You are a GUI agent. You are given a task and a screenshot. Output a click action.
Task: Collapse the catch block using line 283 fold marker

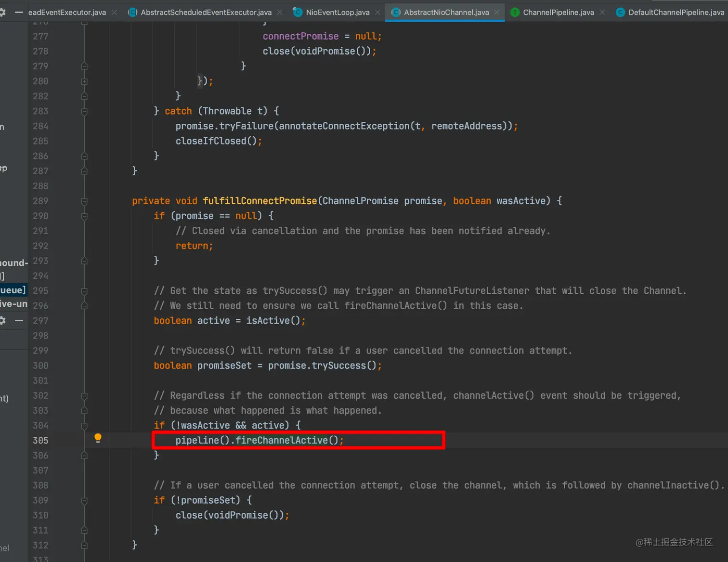coord(84,111)
